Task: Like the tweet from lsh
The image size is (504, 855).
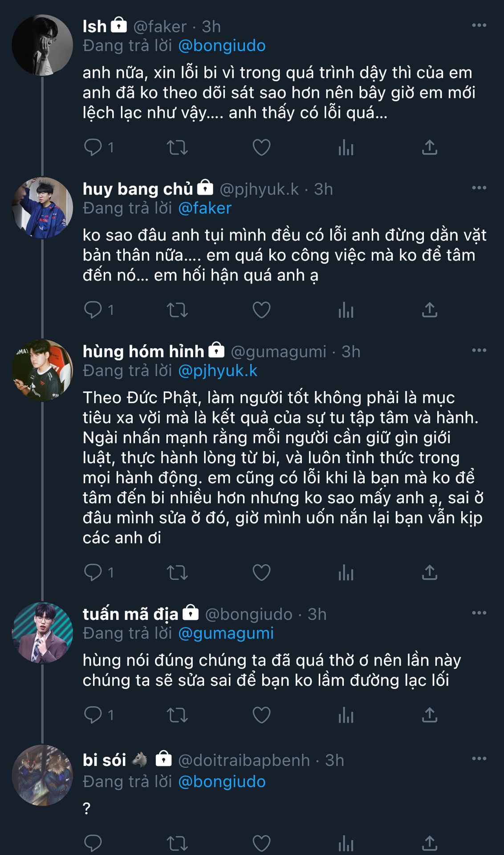Action: click(261, 147)
